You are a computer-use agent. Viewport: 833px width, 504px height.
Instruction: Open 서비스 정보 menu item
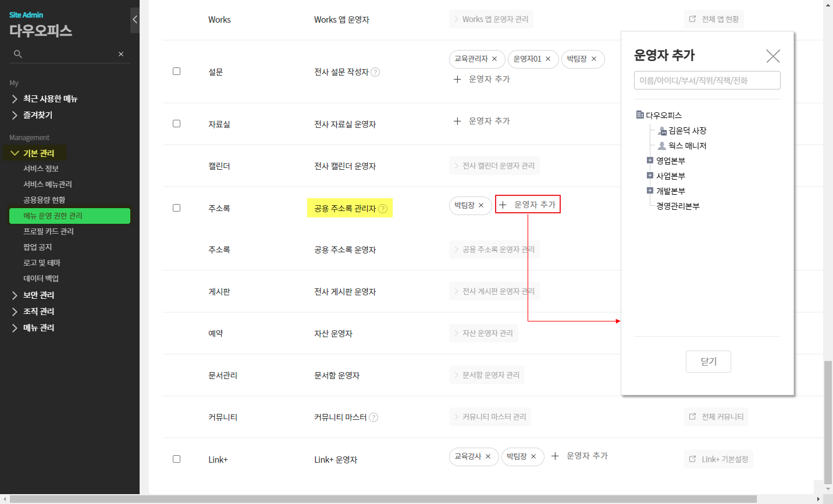point(41,169)
